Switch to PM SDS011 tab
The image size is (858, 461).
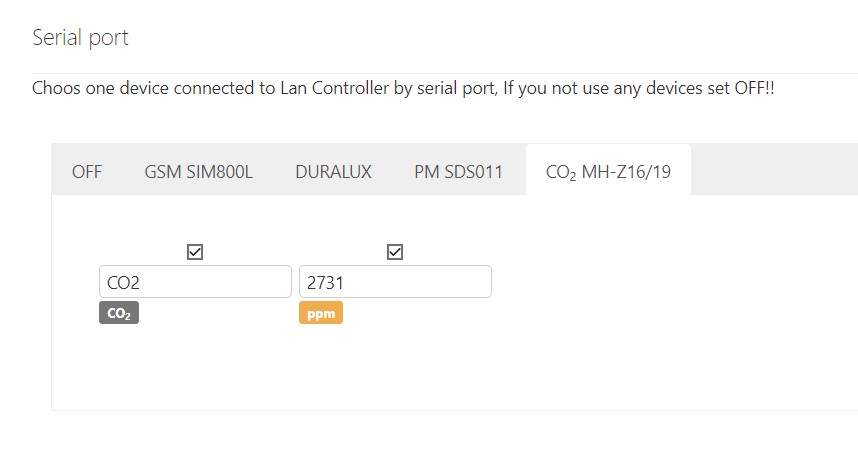point(458,171)
